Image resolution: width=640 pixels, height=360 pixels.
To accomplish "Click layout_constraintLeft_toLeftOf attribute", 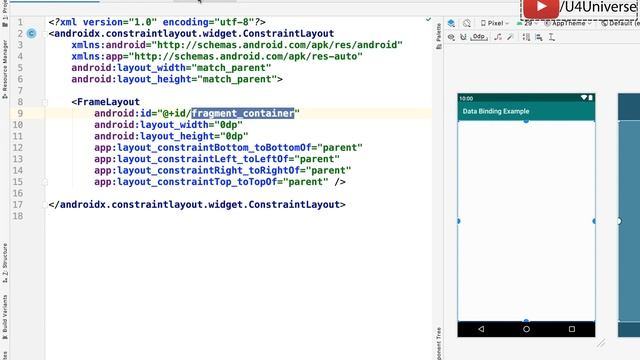I will 191,159.
